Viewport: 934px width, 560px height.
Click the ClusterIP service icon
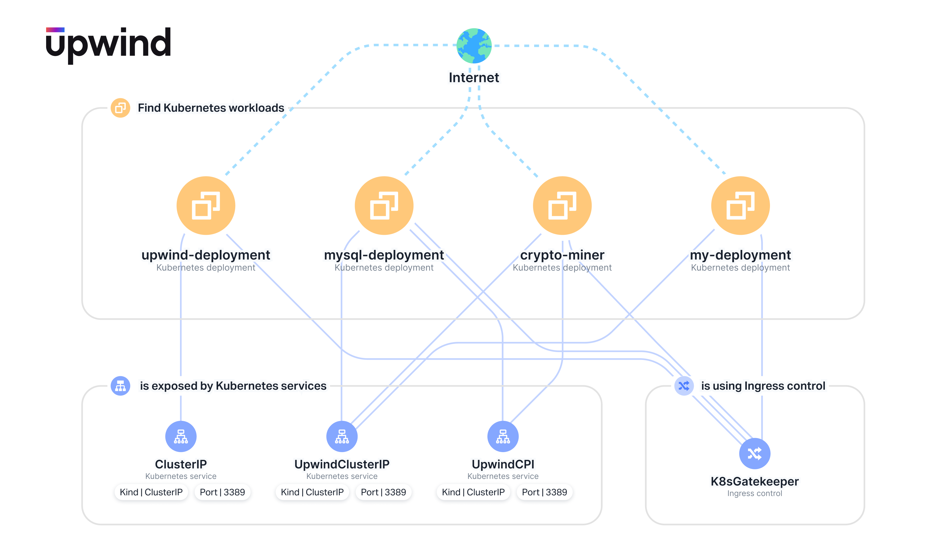point(181,436)
